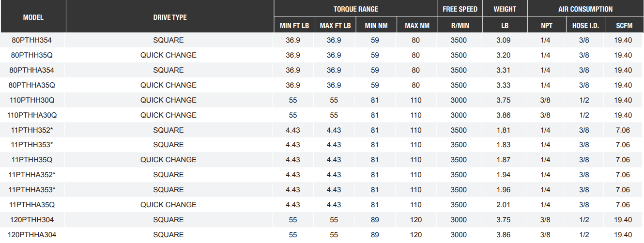Viewport: 644px width, 243px height.
Task: Click the MIN FT LB subheader
Action: [294, 25]
